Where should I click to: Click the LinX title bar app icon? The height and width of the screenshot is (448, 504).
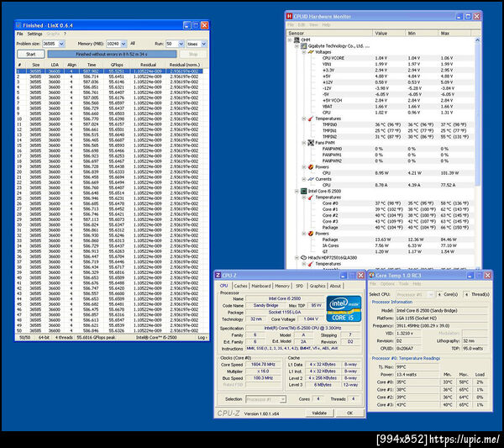[18, 25]
